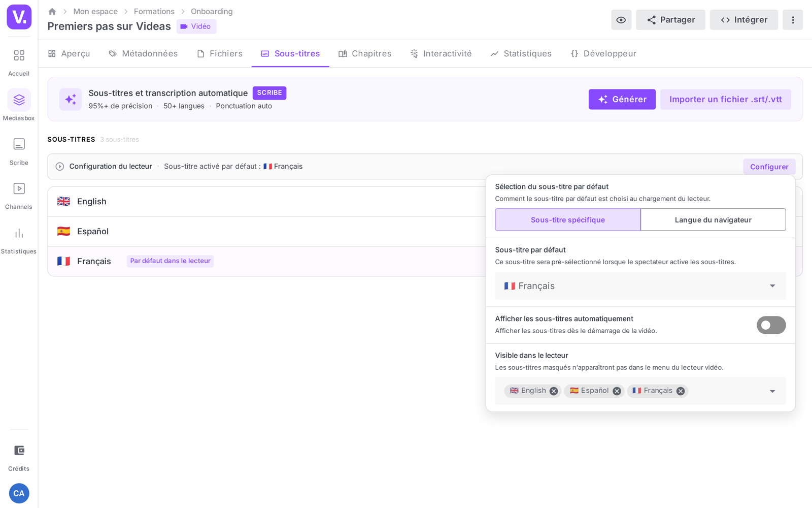
Task: Remove Français chip from visible subtitles
Action: [681, 391]
